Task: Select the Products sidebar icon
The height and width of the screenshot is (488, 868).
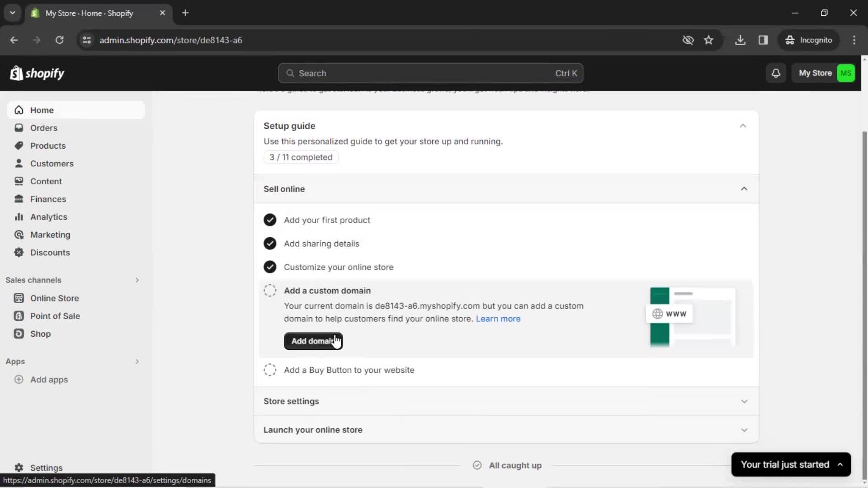Action: click(x=19, y=145)
